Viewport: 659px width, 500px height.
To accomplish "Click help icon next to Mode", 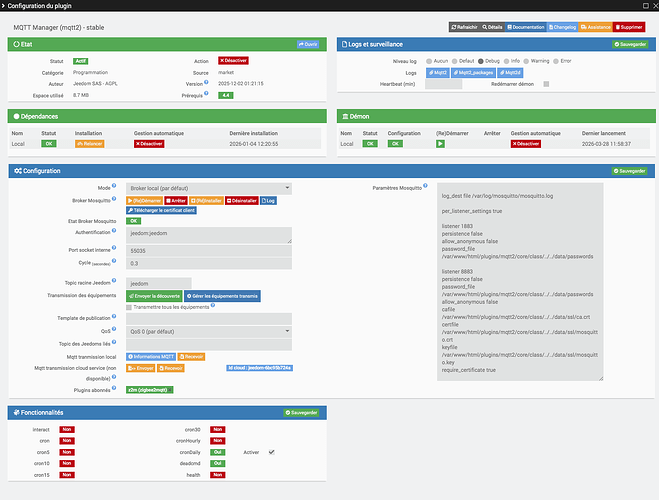I will coord(114,186).
